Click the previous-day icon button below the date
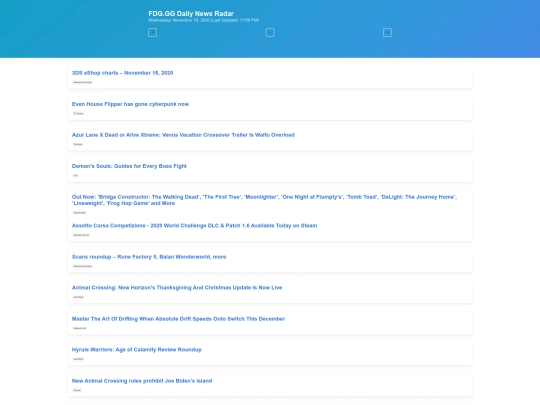 pyautogui.click(x=152, y=32)
